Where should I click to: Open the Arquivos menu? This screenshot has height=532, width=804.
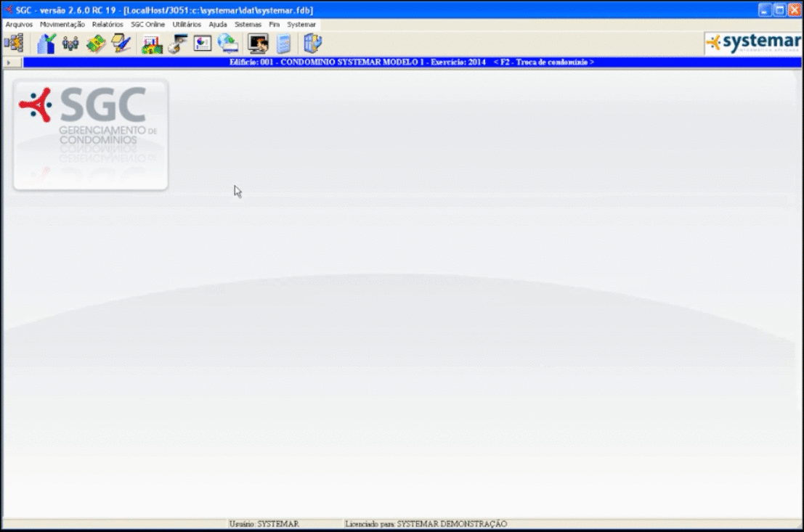tap(19, 24)
